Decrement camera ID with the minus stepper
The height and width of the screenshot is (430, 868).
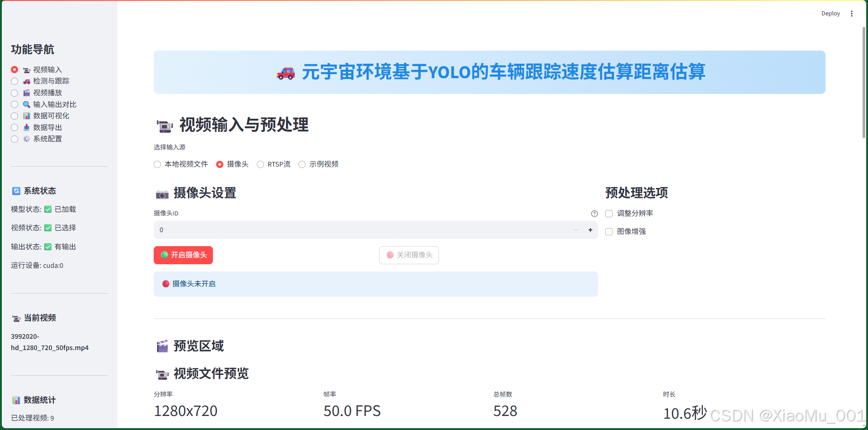(x=576, y=230)
